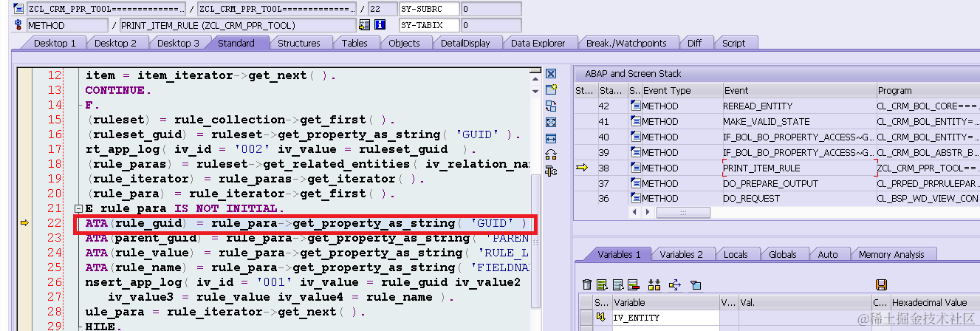Close the source code tool with the X icon
Viewport: 980px width, 331px height.
point(551,74)
